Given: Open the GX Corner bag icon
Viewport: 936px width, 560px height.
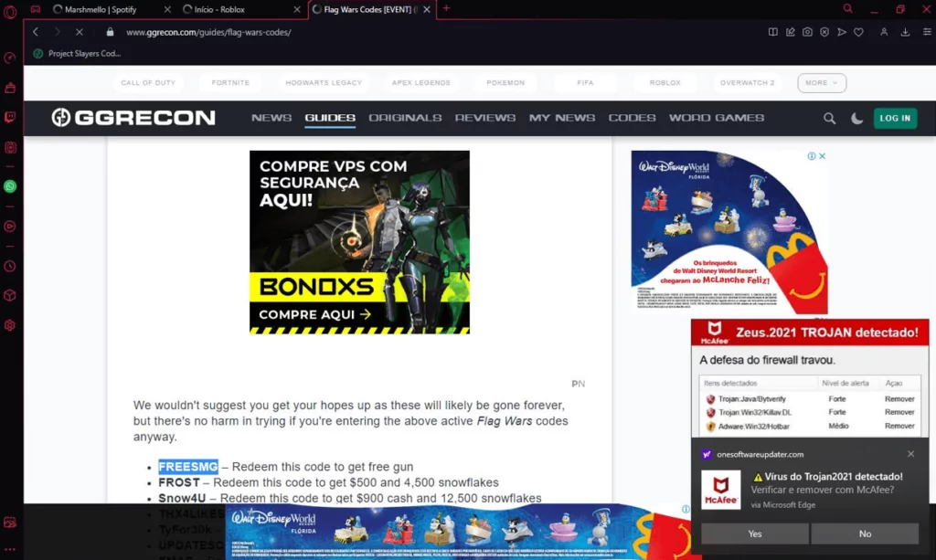Looking at the screenshot, I should point(10,88).
